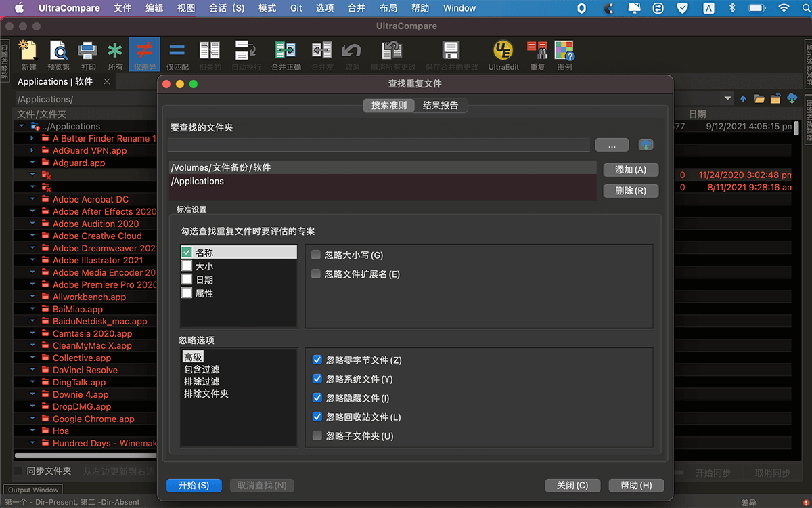This screenshot has width=812, height=508.
Task: Select 包含过滤 in ignore options list
Action: pyautogui.click(x=202, y=370)
